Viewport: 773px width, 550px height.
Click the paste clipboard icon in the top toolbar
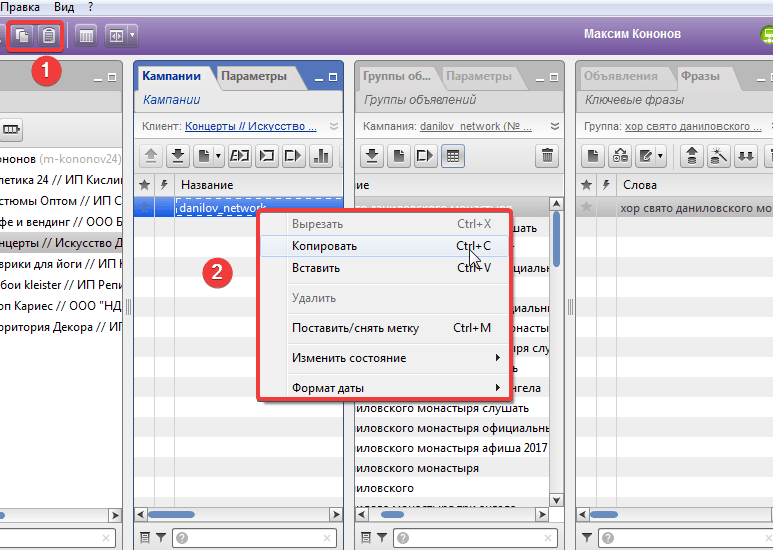tap(48, 36)
